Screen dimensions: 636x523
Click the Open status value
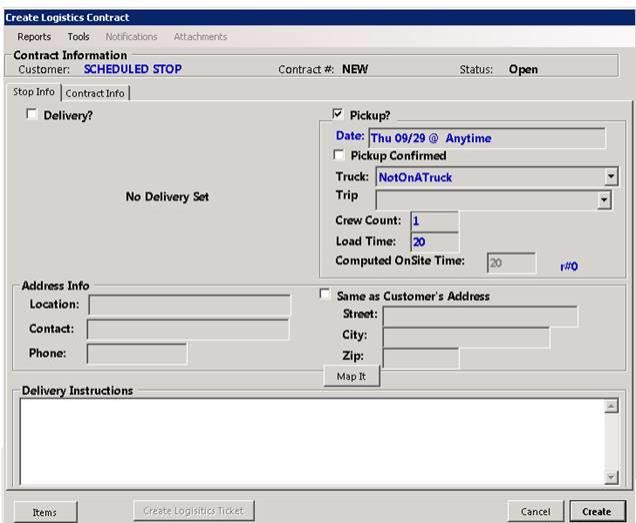(x=523, y=69)
